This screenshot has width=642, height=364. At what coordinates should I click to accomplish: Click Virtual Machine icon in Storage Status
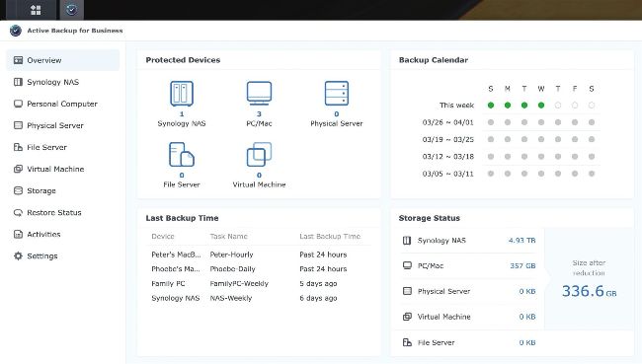point(407,317)
